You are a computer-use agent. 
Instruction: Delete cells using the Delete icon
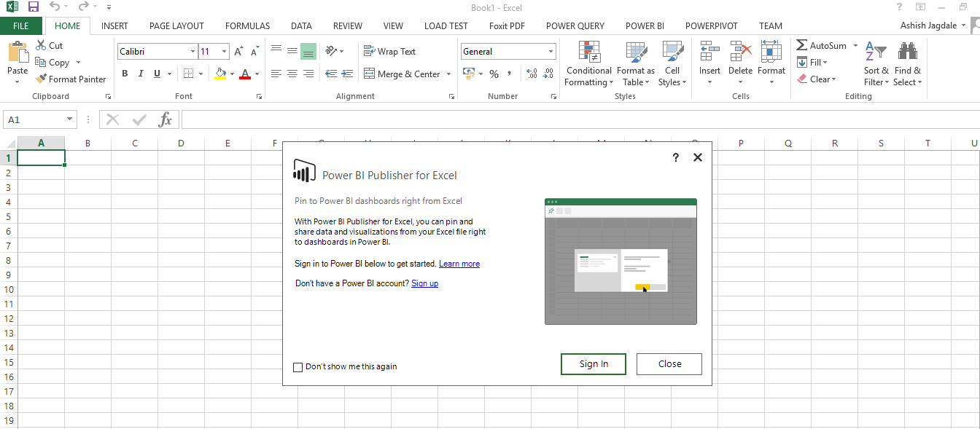coord(740,62)
